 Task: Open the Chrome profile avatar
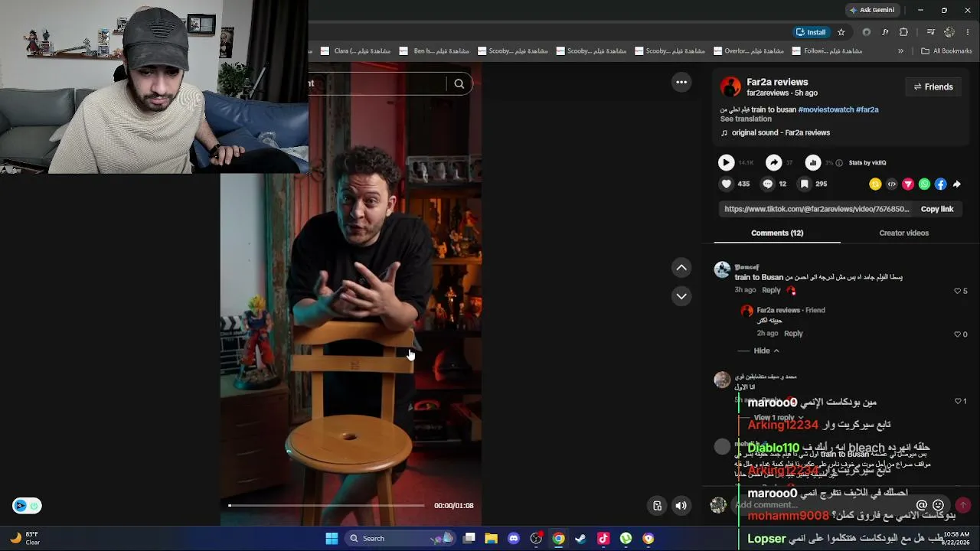pyautogui.click(x=949, y=32)
